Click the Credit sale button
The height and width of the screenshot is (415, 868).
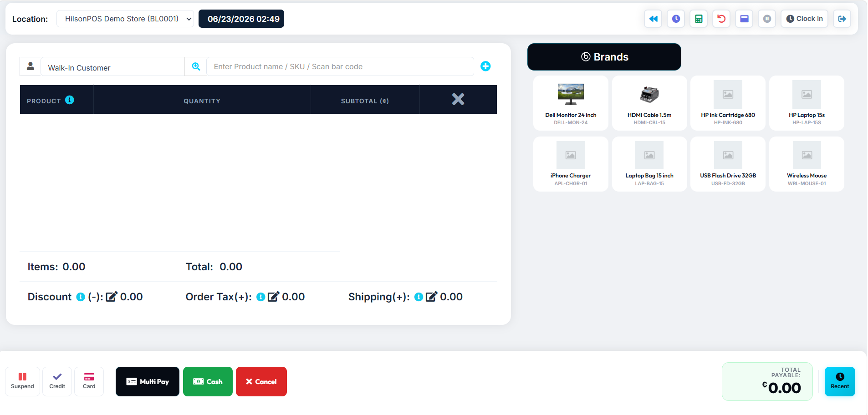pyautogui.click(x=57, y=381)
